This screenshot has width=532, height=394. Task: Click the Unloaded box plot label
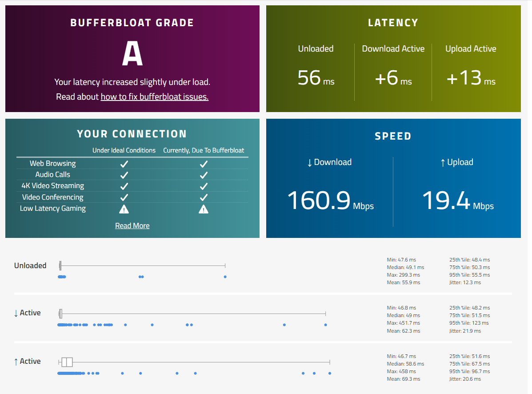click(x=30, y=265)
